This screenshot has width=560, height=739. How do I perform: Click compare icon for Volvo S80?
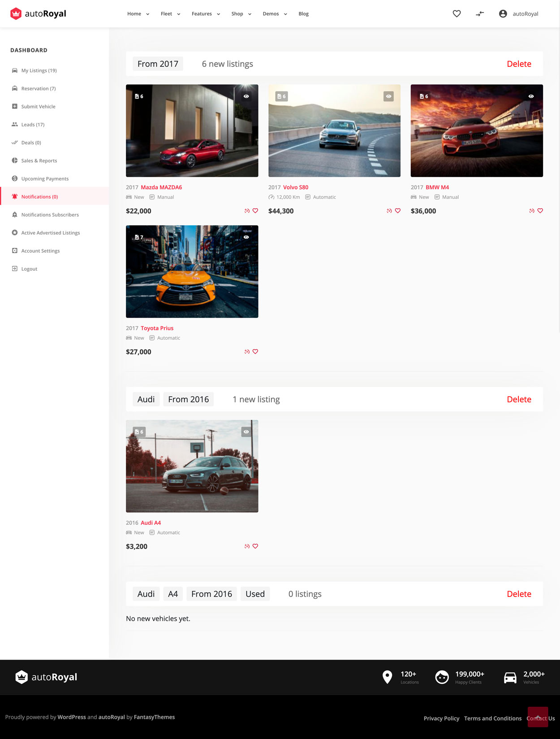389,211
